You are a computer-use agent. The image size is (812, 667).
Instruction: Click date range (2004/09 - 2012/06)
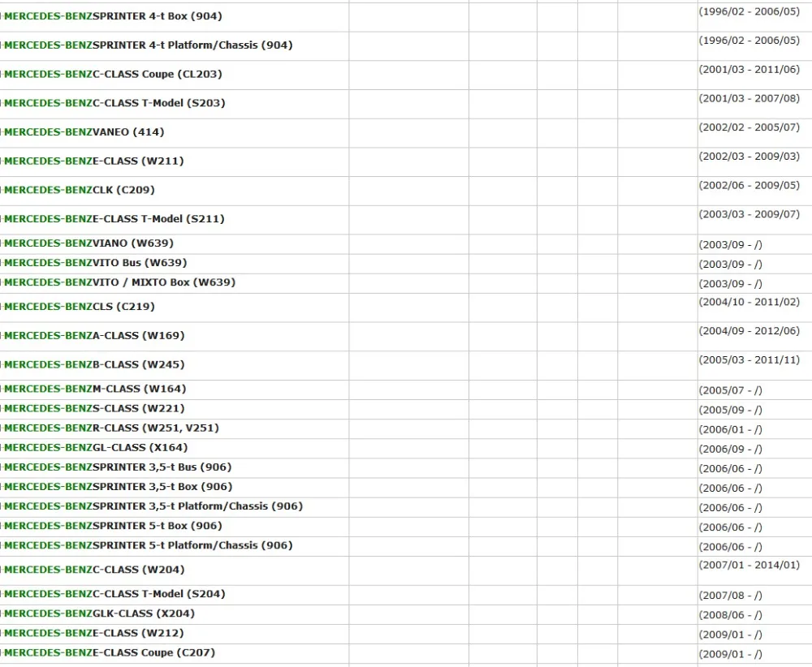click(x=749, y=332)
